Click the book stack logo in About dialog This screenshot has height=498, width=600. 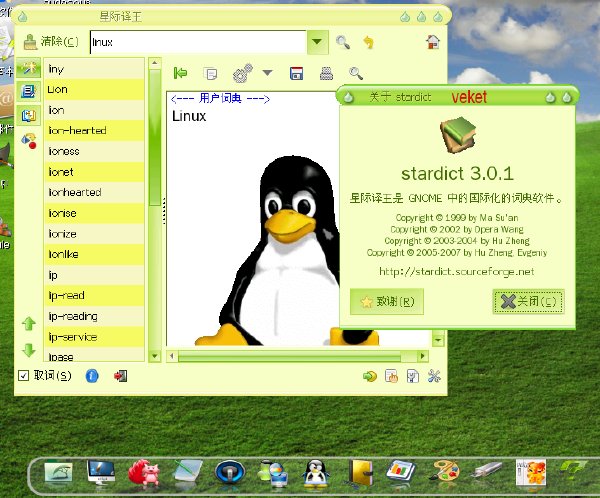pos(458,135)
